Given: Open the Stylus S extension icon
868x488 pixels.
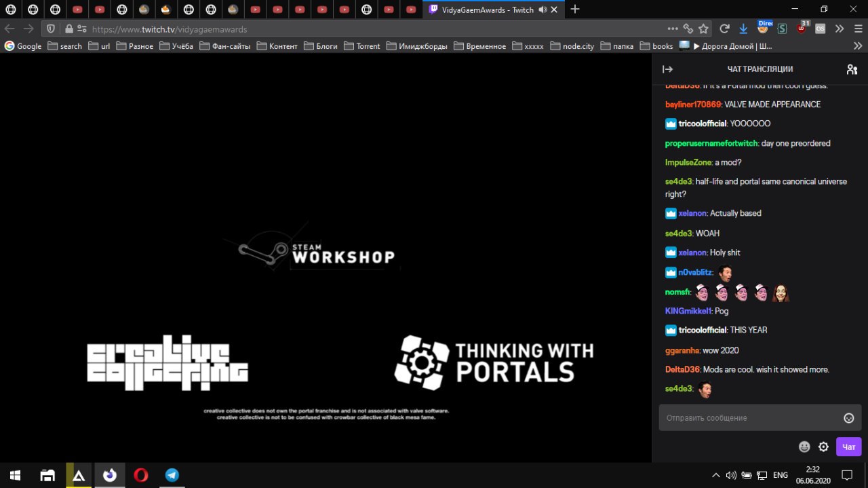Looking at the screenshot, I should pyautogui.click(x=782, y=29).
